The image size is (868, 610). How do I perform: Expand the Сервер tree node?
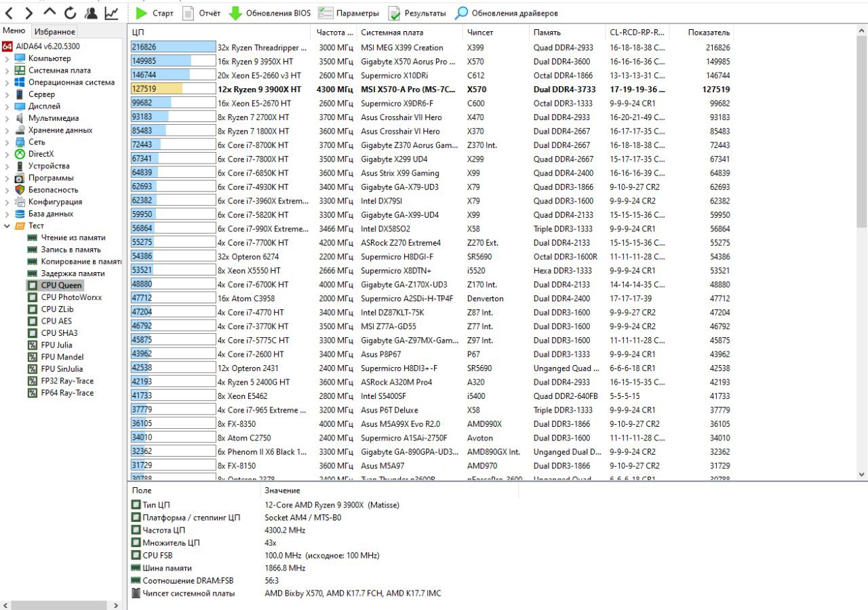[x=7, y=94]
